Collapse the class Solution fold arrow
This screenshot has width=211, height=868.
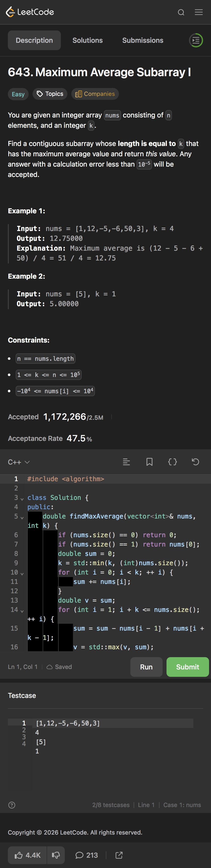click(22, 499)
